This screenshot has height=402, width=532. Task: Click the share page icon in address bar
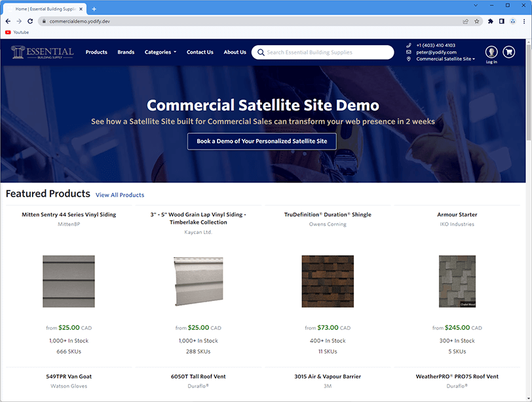(465, 21)
